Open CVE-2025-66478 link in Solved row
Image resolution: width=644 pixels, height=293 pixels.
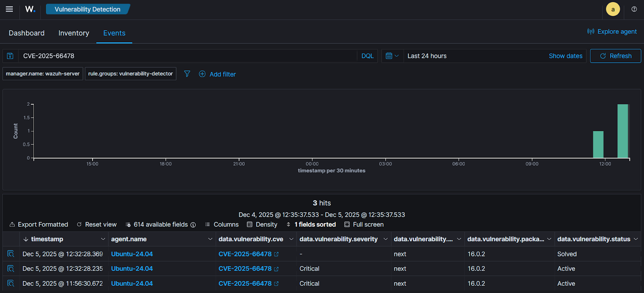click(245, 254)
